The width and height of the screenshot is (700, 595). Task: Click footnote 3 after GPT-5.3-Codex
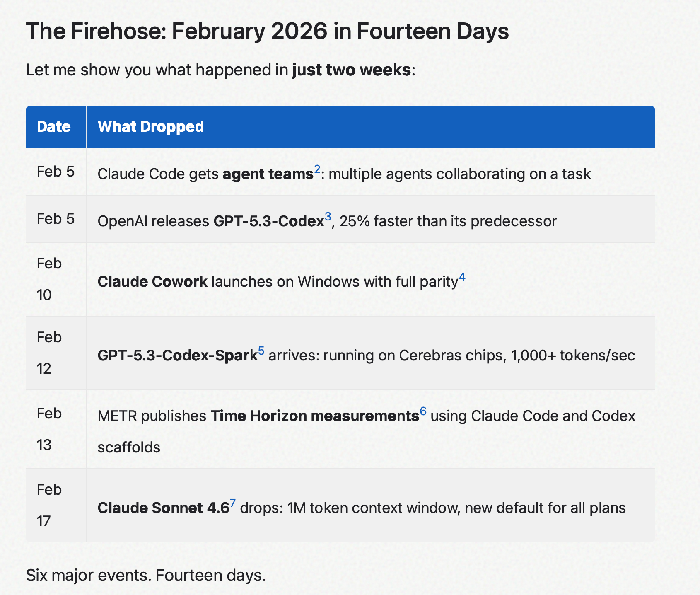click(x=328, y=217)
